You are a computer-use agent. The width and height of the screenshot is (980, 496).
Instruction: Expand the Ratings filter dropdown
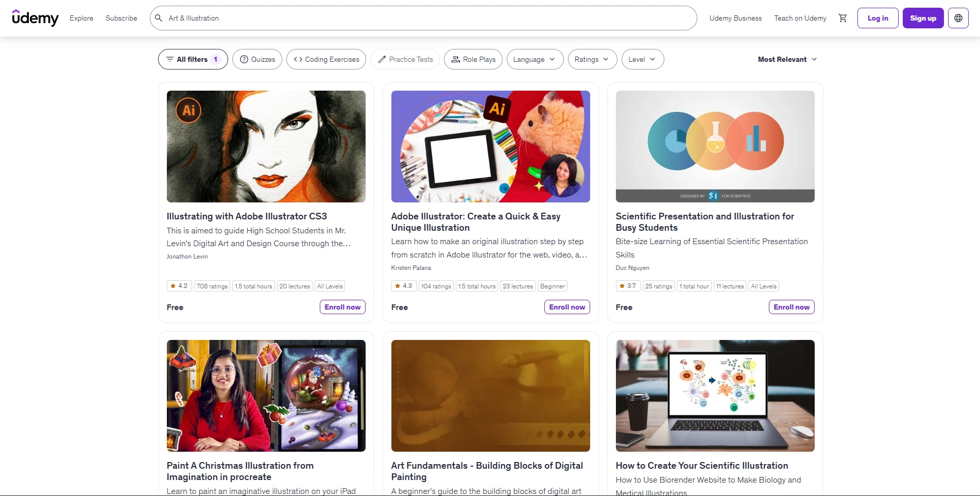592,59
